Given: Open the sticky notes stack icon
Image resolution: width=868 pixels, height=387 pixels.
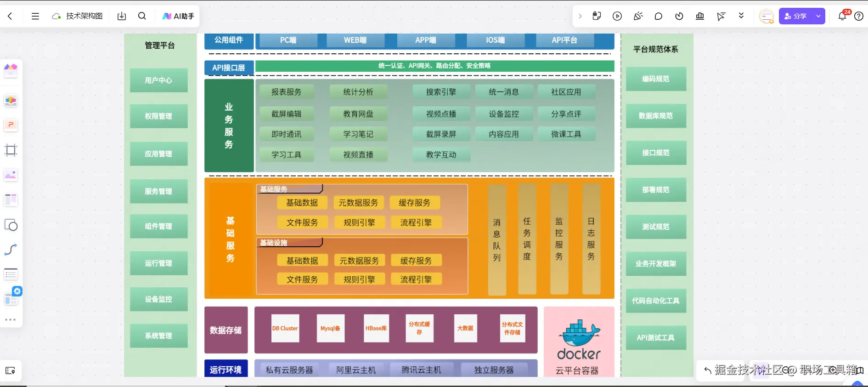Looking at the screenshot, I should (x=11, y=101).
